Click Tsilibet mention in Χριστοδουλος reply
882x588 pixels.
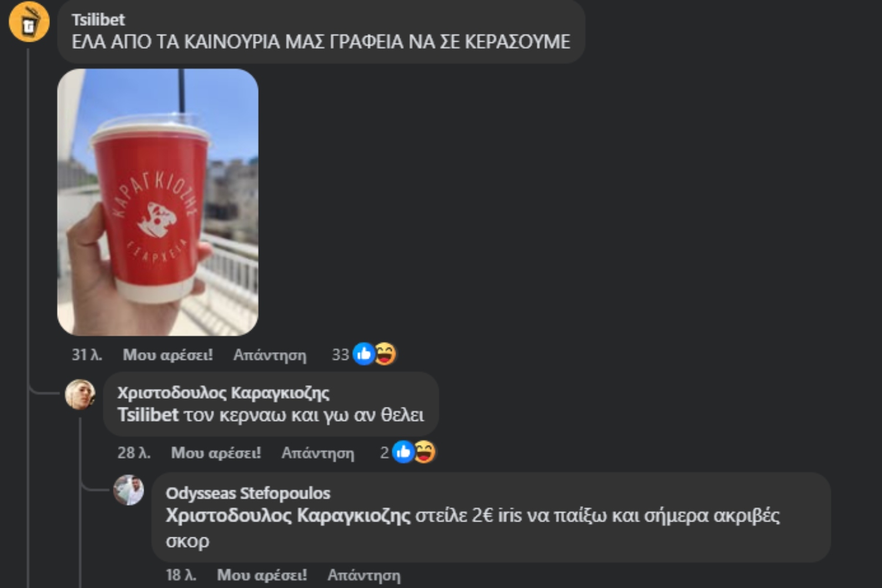(x=148, y=415)
